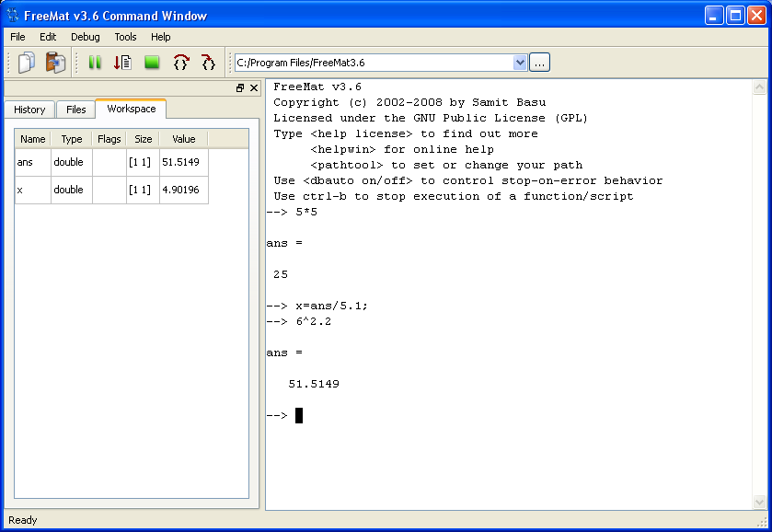Click the '<helpwin> for online help' line
The width and height of the screenshot is (772, 532).
coord(402,149)
